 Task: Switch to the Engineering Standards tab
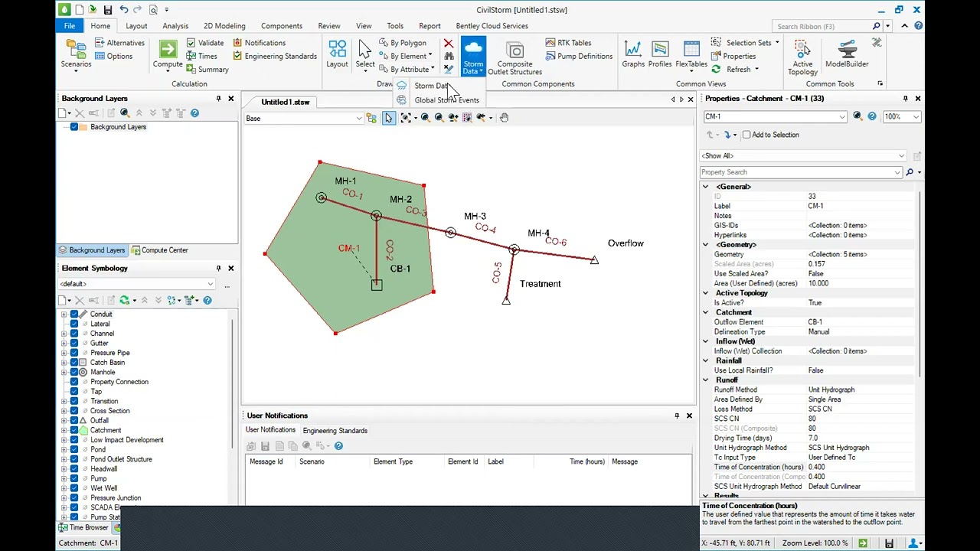point(335,430)
